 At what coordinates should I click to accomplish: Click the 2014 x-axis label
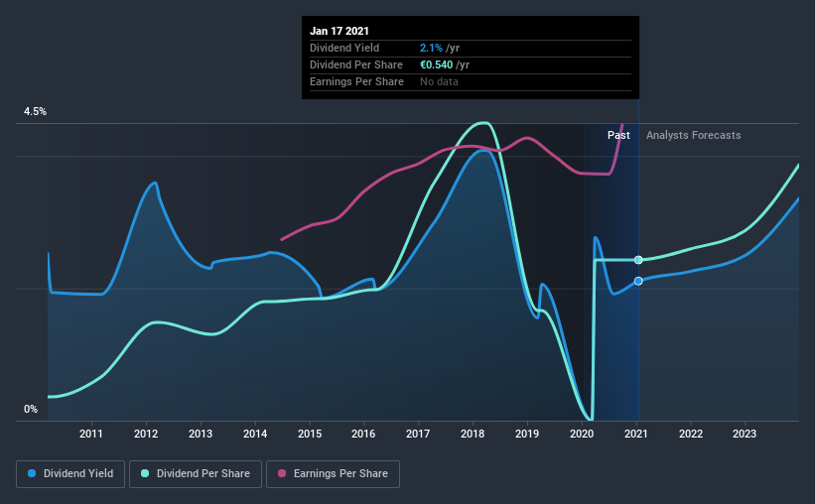click(255, 434)
